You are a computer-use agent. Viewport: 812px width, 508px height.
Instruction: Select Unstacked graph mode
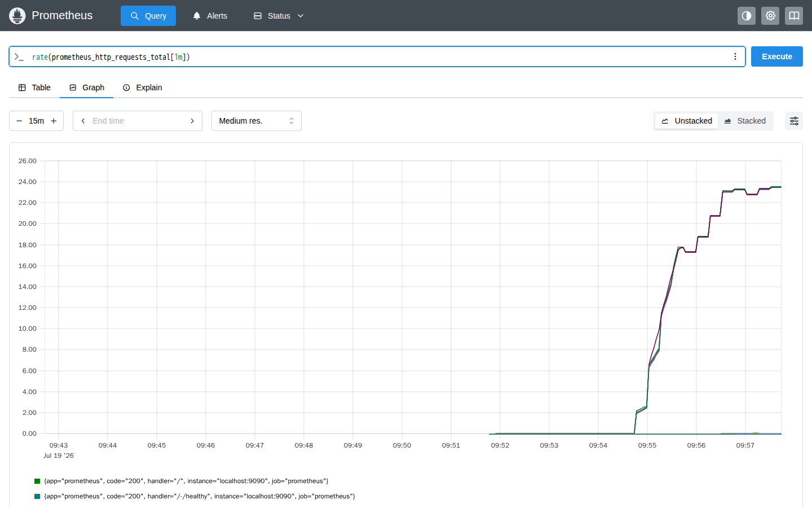(x=687, y=121)
